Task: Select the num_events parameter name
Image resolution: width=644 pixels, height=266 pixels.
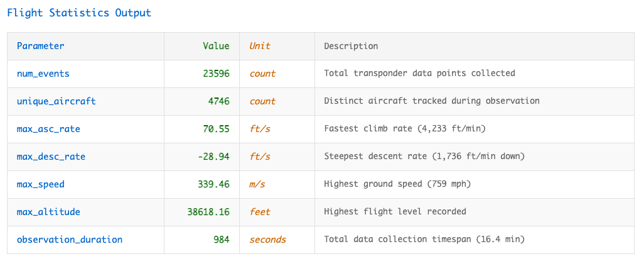Action: (x=43, y=74)
